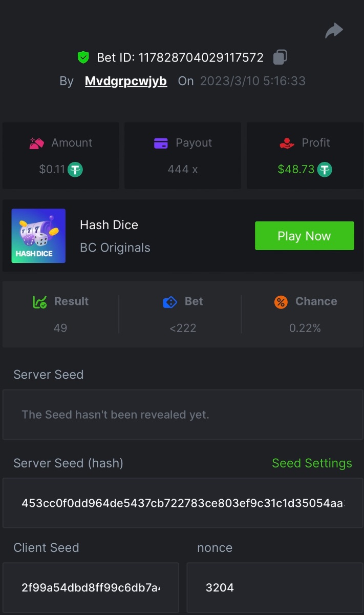This screenshot has height=615, width=364.
Task: Tap the green Result chart icon
Action: pos(39,302)
